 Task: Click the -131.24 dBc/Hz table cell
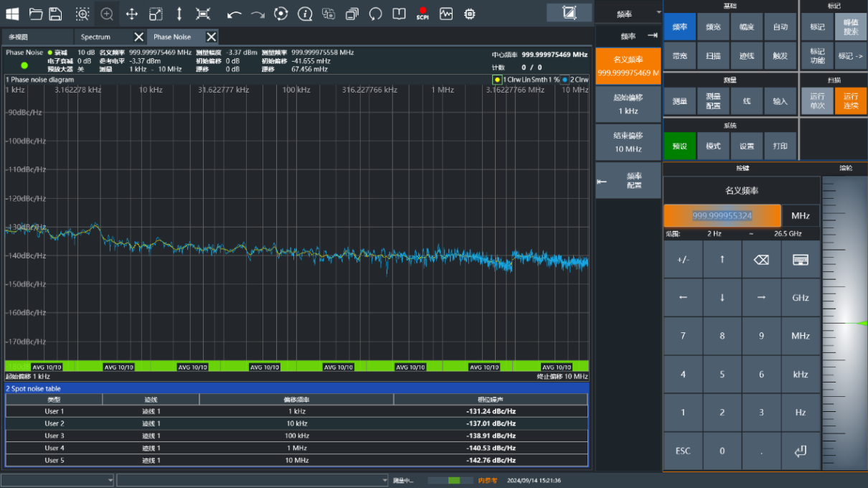coord(491,411)
